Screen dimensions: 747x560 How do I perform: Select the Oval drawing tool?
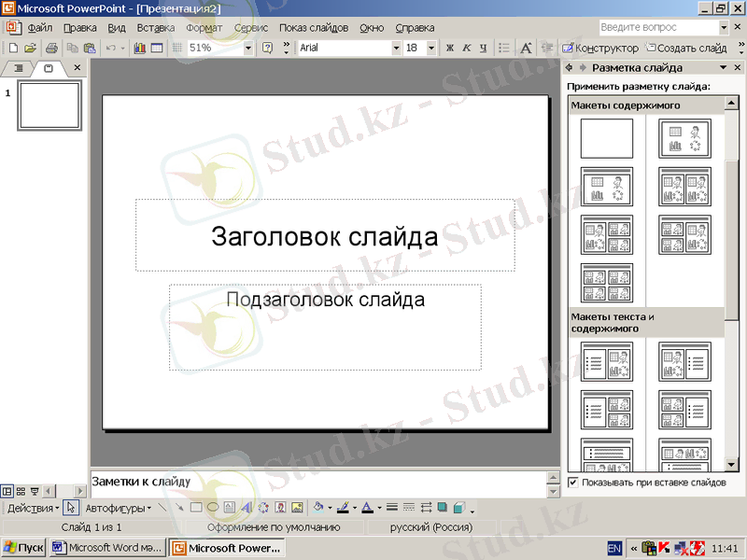(213, 509)
